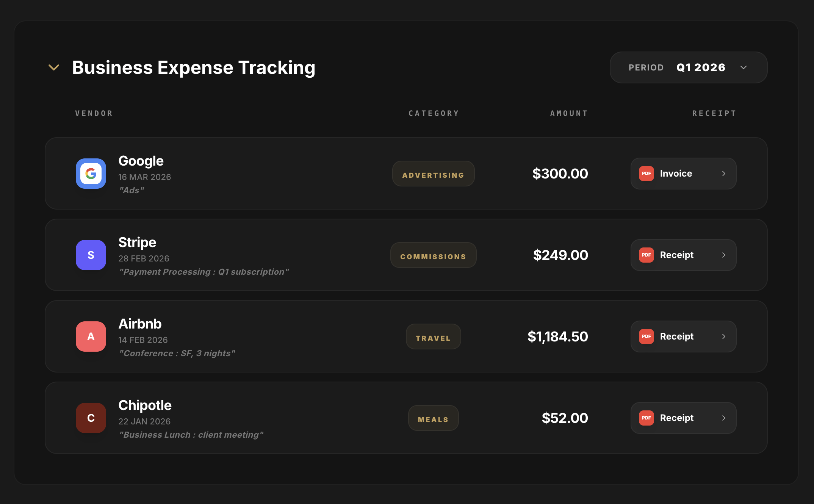Sort by the Amount column header
Screen dimensions: 814x504
(x=569, y=113)
